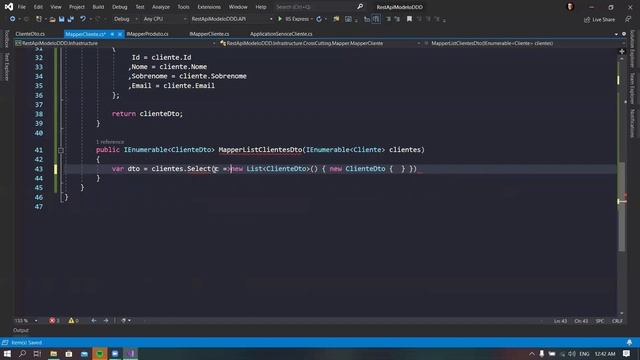Image resolution: width=640 pixels, height=360 pixels.
Task: Toggle pin on MapperCliente.cs tab
Action: point(112,34)
